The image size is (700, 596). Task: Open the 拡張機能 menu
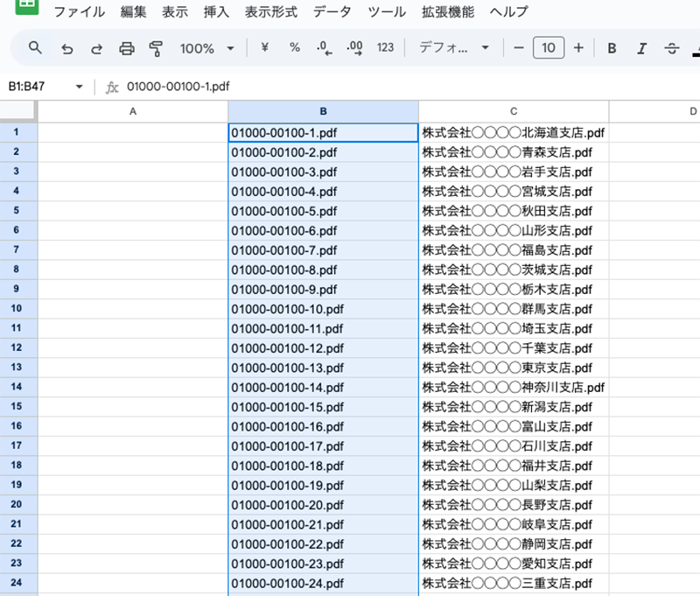coord(448,12)
